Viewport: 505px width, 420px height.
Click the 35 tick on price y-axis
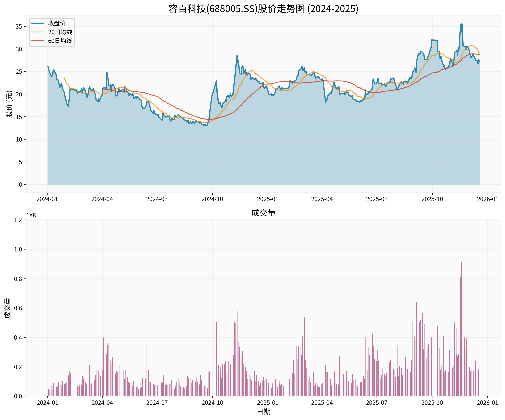point(19,26)
